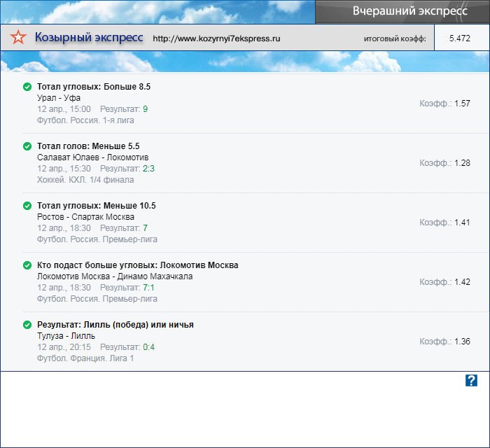Click the red star logo icon
The image size is (490, 448).
tap(20, 38)
